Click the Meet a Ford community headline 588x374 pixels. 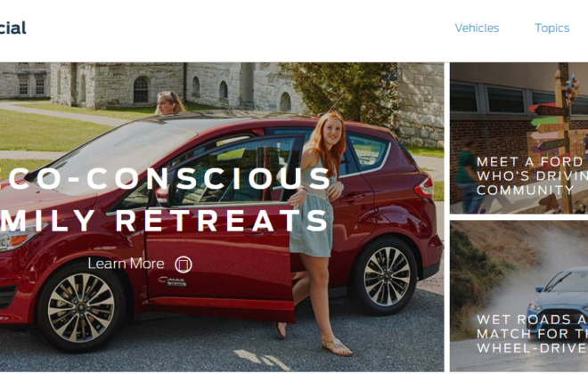click(x=532, y=175)
